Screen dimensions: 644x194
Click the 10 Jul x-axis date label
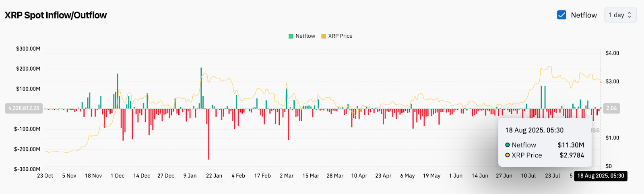[x=528, y=176]
